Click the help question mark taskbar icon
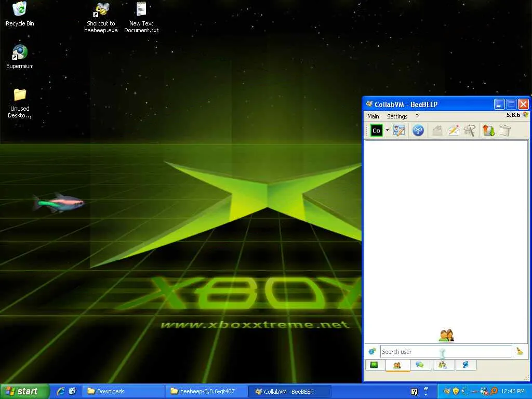 414,392
